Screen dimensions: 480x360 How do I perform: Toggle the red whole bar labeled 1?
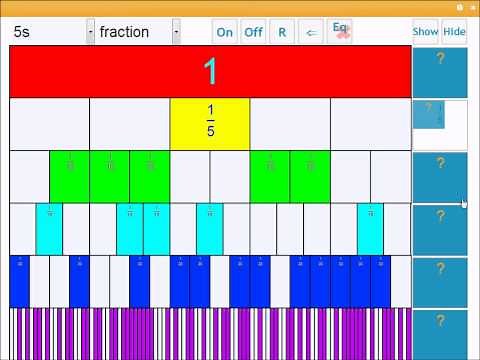pyautogui.click(x=210, y=71)
